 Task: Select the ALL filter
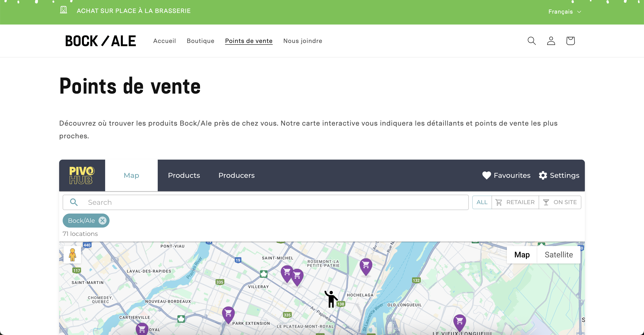click(x=482, y=202)
